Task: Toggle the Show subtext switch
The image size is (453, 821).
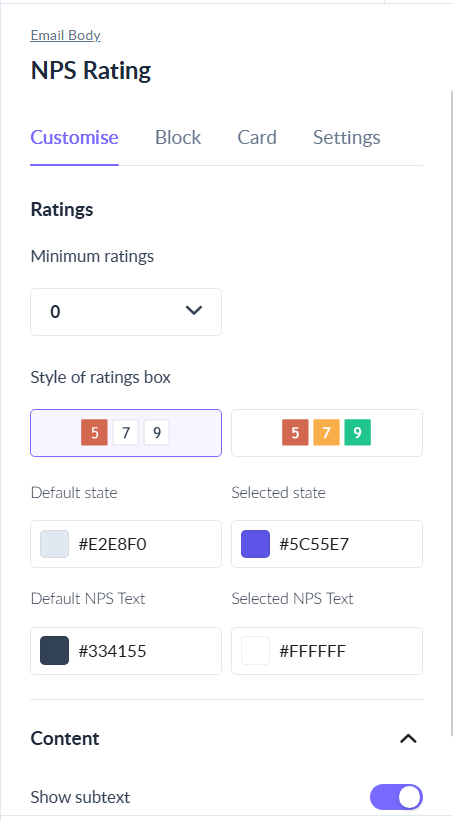Action: 396,797
